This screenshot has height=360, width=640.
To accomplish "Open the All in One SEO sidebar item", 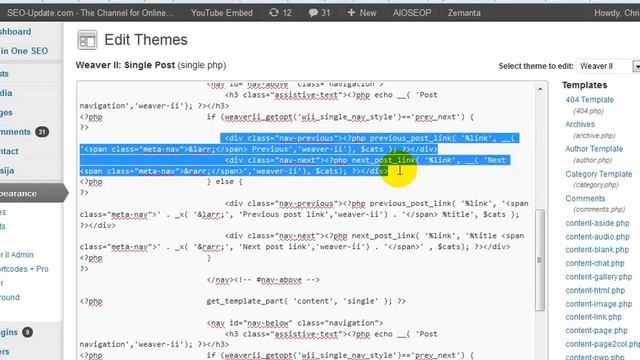I will tap(24, 51).
